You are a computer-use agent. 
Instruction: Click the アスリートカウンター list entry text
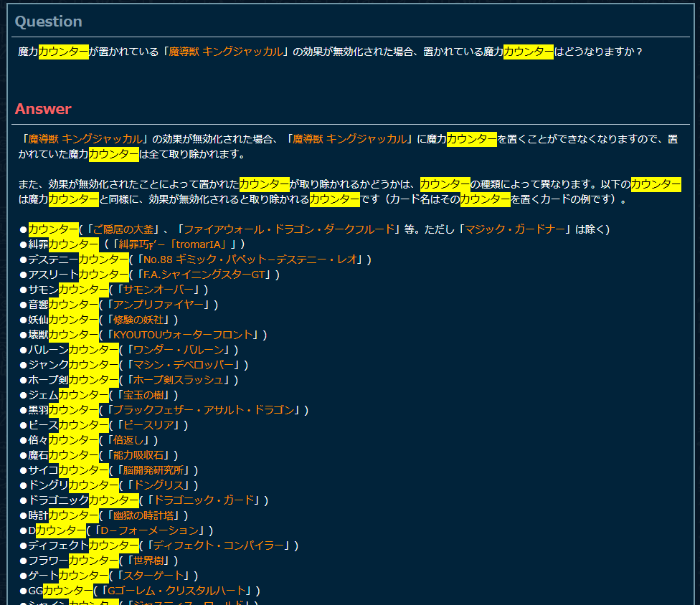pos(78,275)
